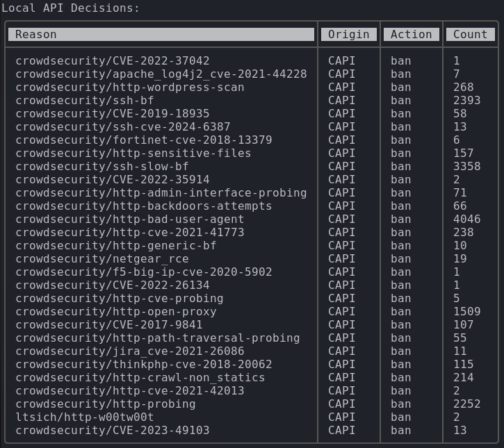Select the ltsich/http-w00tw00t reason

[x=85, y=417]
